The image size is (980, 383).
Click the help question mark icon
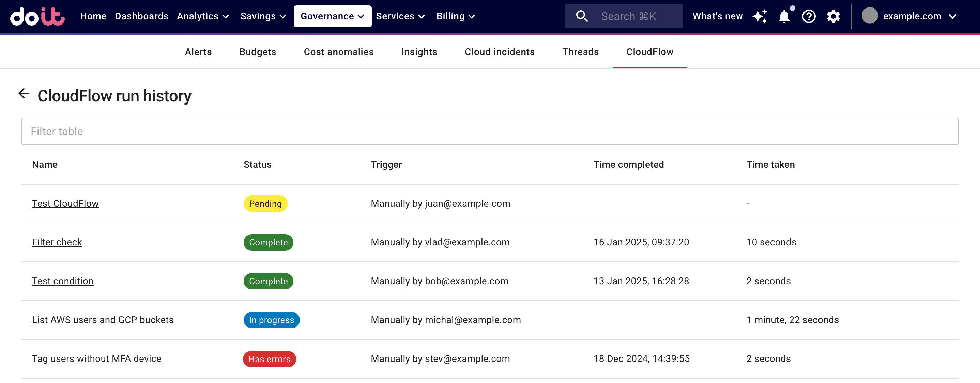pyautogui.click(x=809, y=16)
